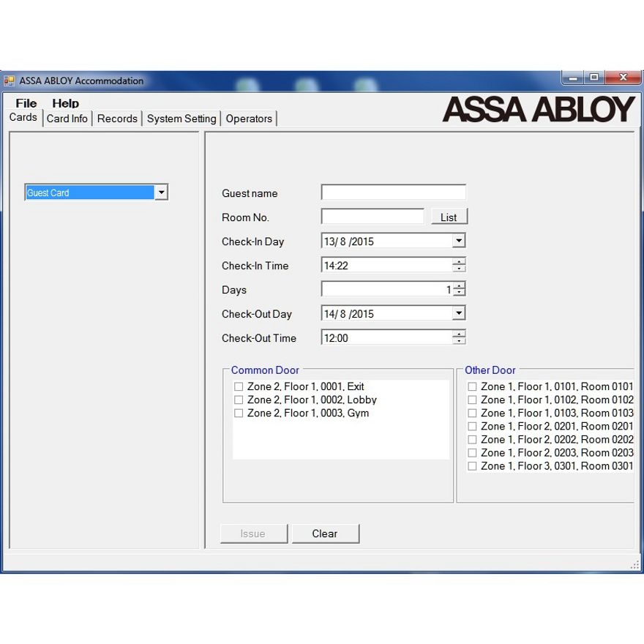Switch to the Records tab

click(x=117, y=119)
